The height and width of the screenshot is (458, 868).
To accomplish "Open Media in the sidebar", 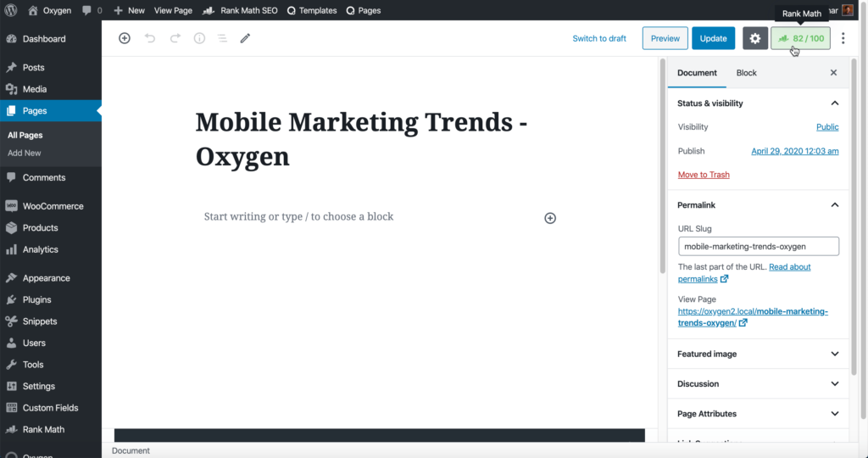I will pyautogui.click(x=50, y=88).
